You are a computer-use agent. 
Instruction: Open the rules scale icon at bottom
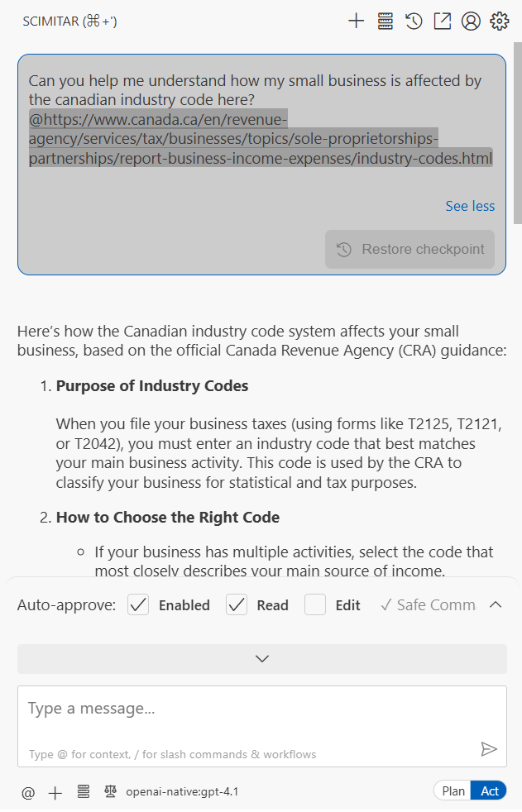(110, 791)
